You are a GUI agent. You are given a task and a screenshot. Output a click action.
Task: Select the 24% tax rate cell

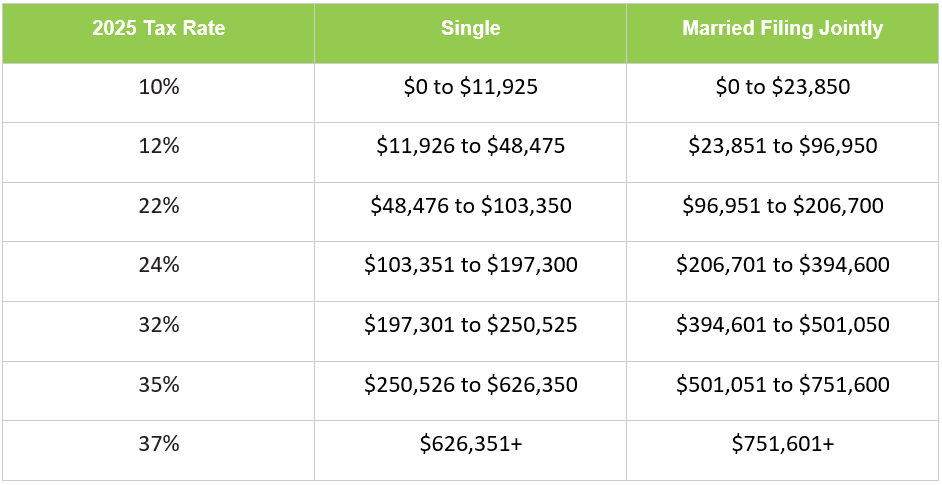tap(158, 272)
